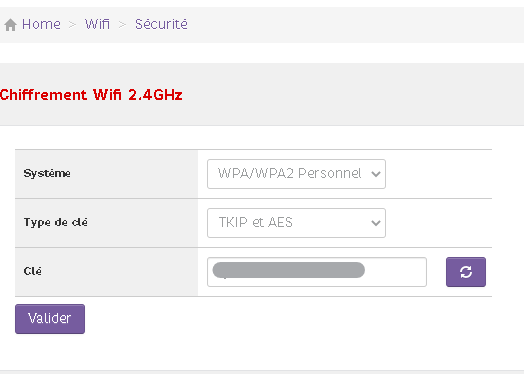This screenshot has width=524, height=374.
Task: Regenerate the Wifi key with refresh icon
Action: pyautogui.click(x=466, y=272)
